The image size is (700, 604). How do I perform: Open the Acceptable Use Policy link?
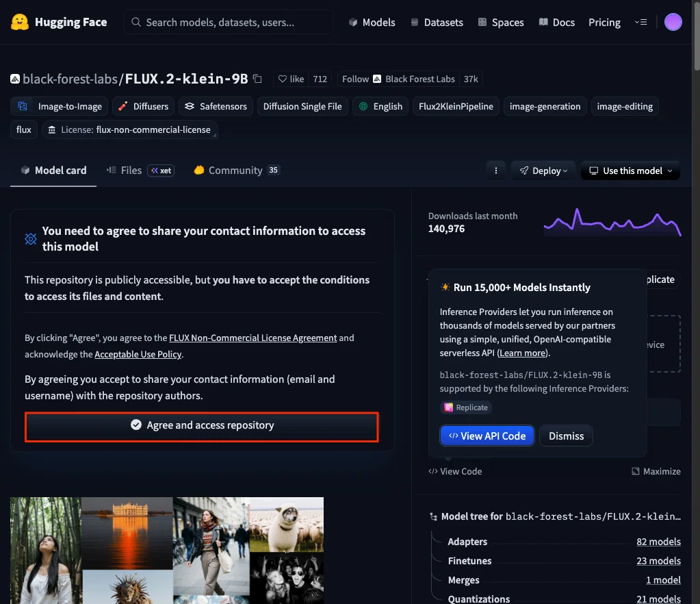pos(138,354)
